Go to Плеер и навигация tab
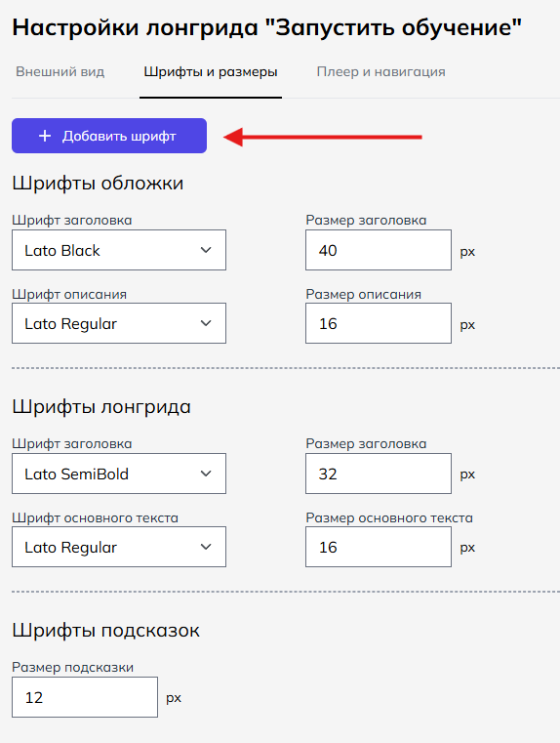This screenshot has width=560, height=743. 381,71
